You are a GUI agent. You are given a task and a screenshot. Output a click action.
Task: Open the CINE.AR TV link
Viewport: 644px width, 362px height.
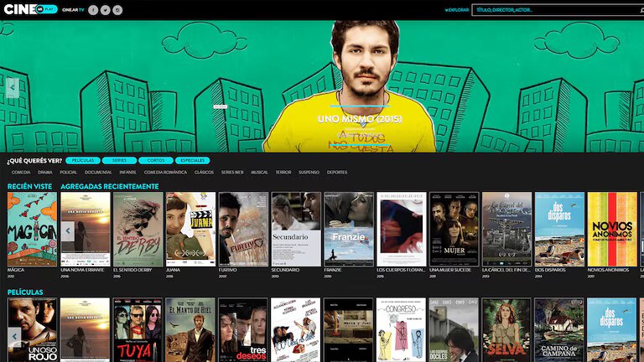pos(73,10)
